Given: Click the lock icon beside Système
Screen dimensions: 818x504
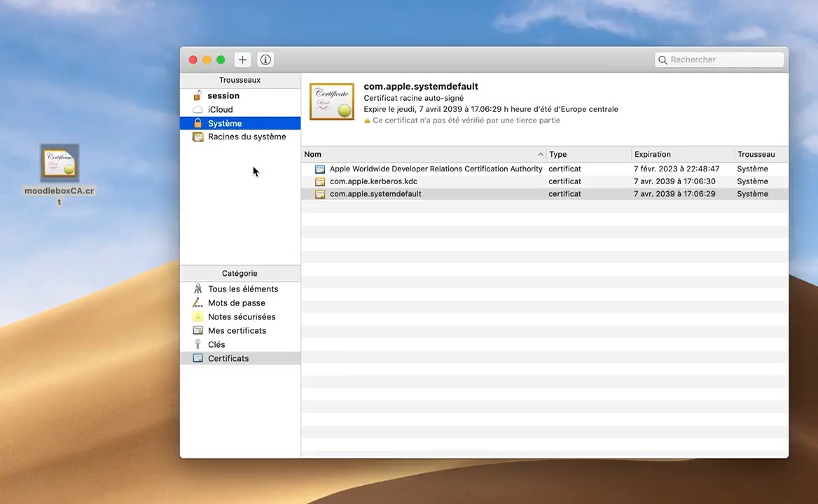Looking at the screenshot, I should point(197,123).
